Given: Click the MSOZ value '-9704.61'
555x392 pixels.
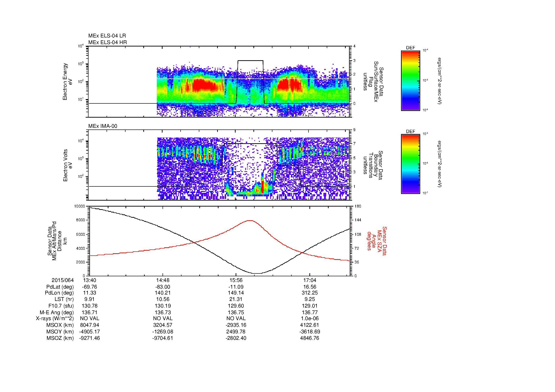Looking at the screenshot, I should click(x=163, y=338).
